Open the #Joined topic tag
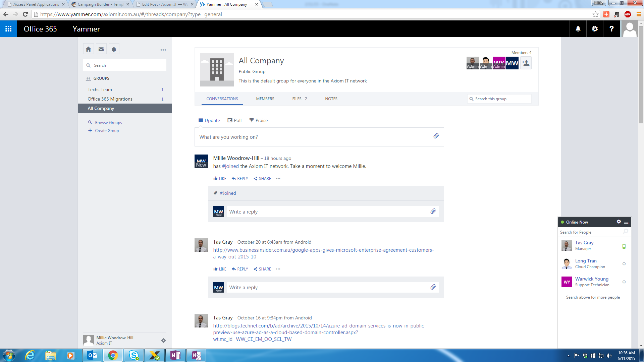The image size is (644, 362). click(228, 193)
